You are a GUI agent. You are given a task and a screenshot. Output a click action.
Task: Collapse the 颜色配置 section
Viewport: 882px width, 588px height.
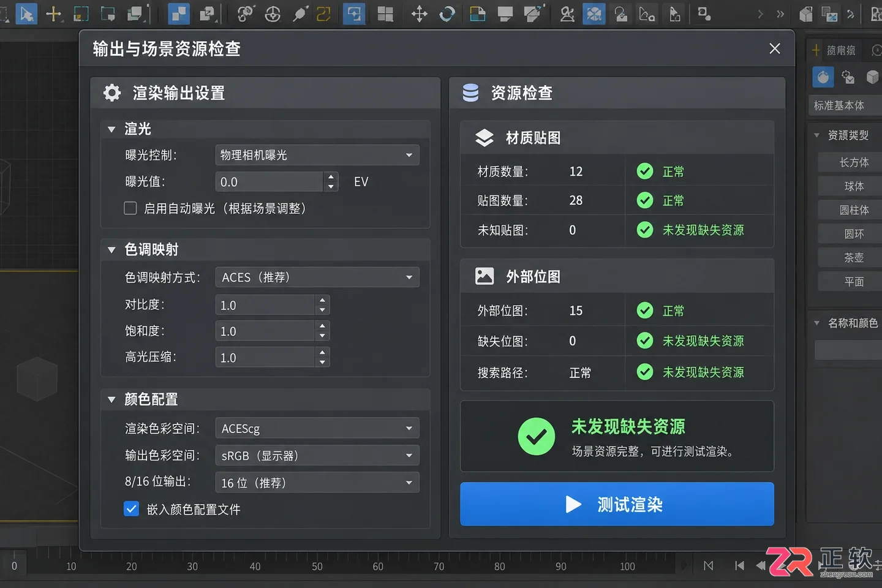pos(111,399)
